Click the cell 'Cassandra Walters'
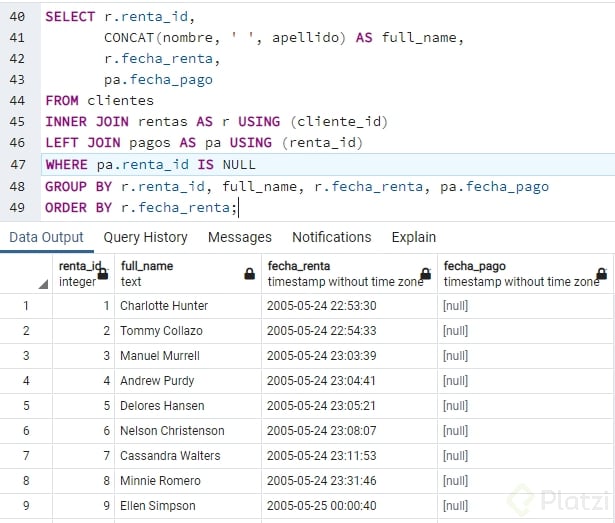Viewport: 615px width, 523px height. tap(188, 456)
